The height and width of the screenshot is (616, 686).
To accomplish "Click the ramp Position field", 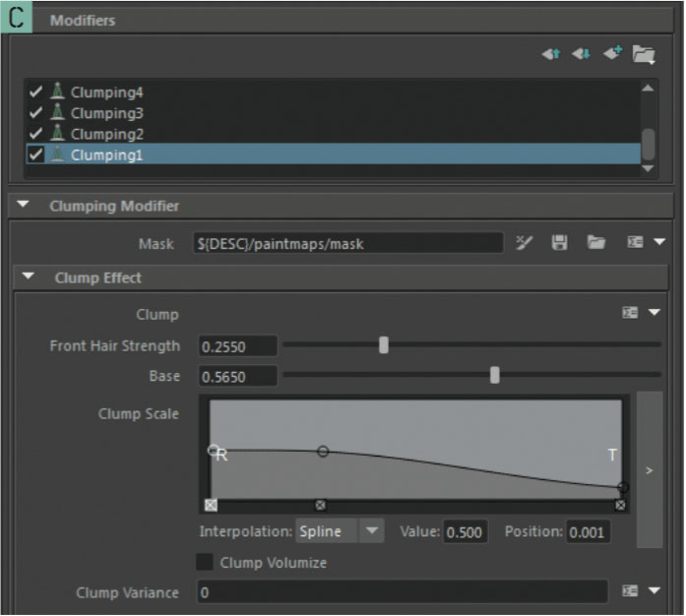I will tap(588, 532).
